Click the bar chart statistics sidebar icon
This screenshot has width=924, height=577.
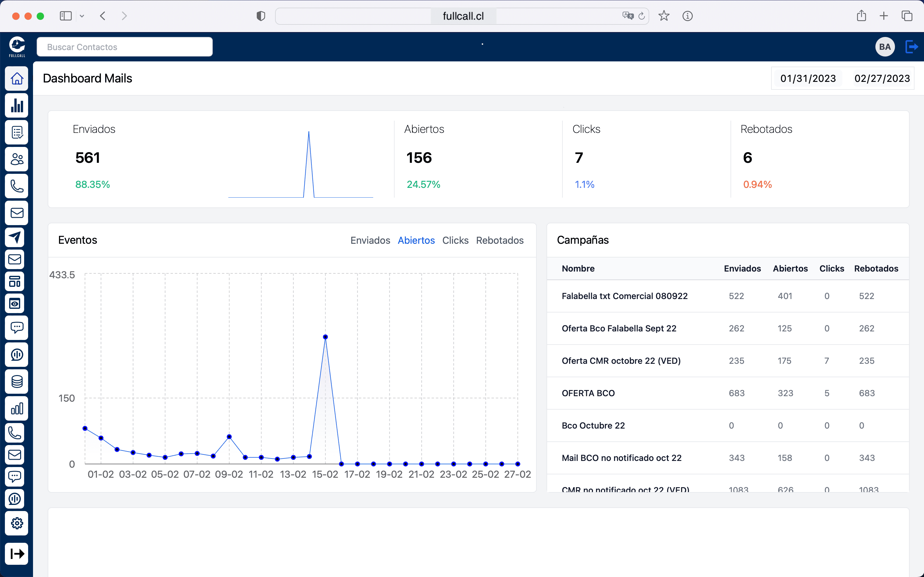17,105
